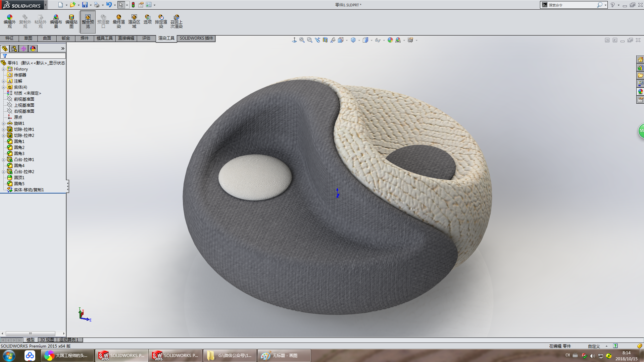Switch to the 评估 (Evaluate) tab

click(x=146, y=38)
